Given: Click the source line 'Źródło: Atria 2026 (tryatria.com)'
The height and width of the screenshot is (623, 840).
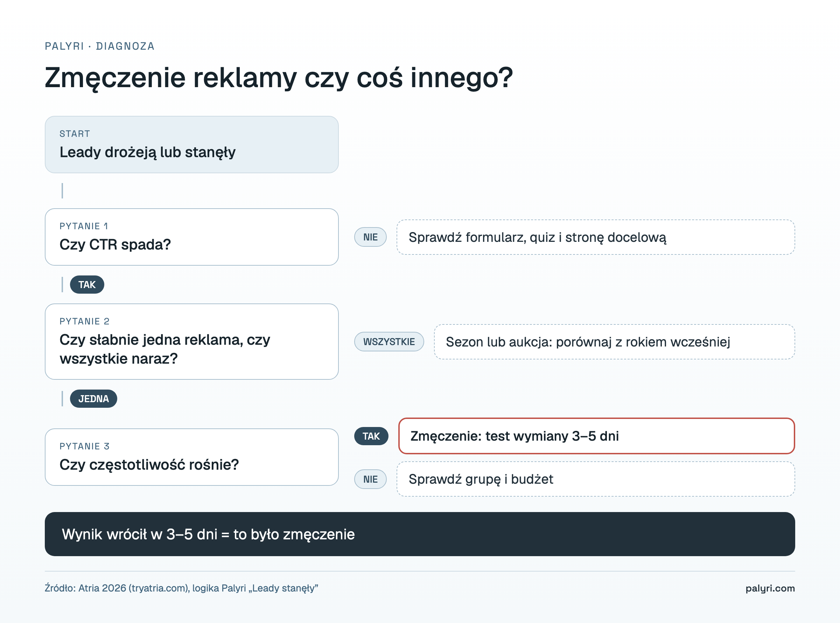Looking at the screenshot, I should click(181, 588).
